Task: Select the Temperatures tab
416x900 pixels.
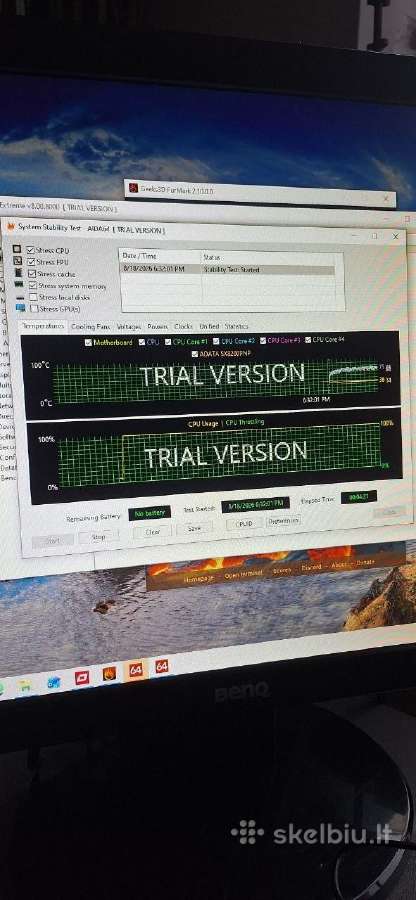Action: pos(44,326)
